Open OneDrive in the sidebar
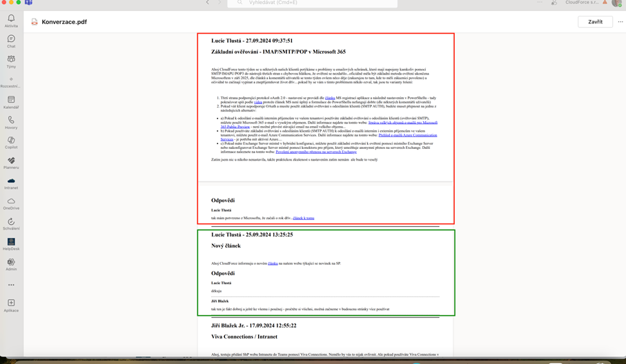The height and width of the screenshot is (364, 626). [x=11, y=204]
